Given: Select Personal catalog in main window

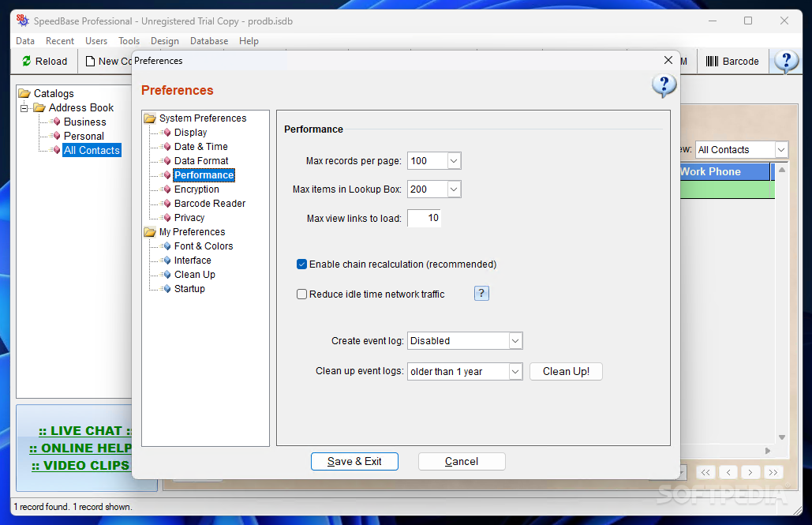Looking at the screenshot, I should (x=84, y=137).
